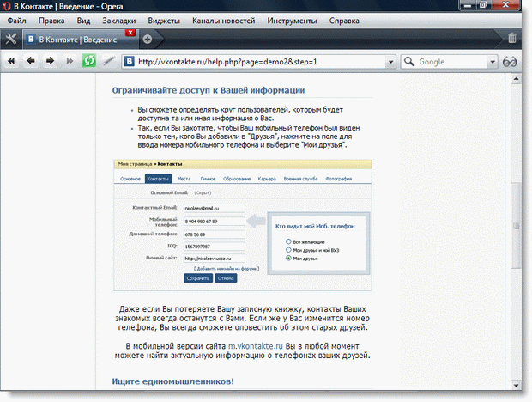Click the Места tab in the demo
The width and height of the screenshot is (532, 402).
[x=184, y=179]
